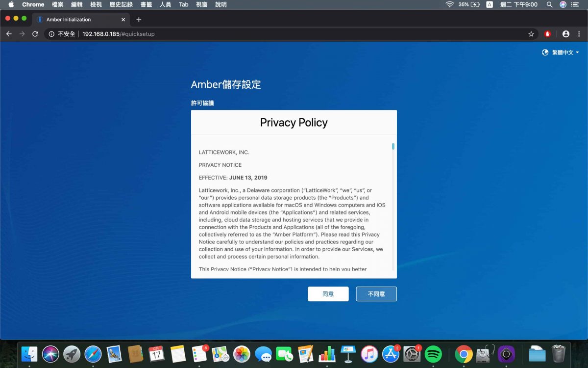
Task: Open the Chrome profile avatar
Action: point(566,34)
